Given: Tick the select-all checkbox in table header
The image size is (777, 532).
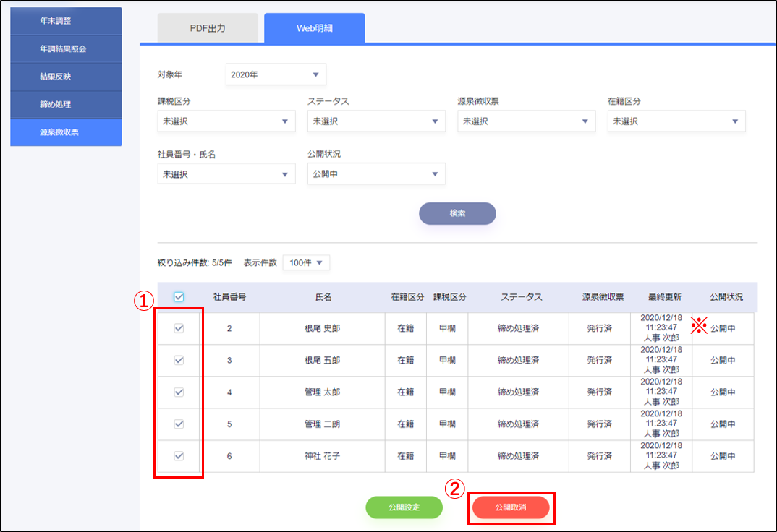Looking at the screenshot, I should [x=179, y=297].
